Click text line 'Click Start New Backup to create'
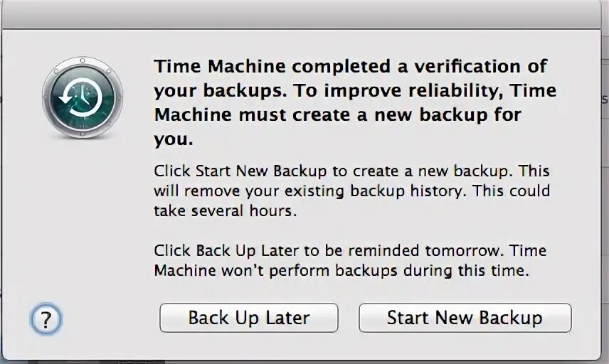Image resolution: width=609 pixels, height=364 pixels. [x=351, y=171]
